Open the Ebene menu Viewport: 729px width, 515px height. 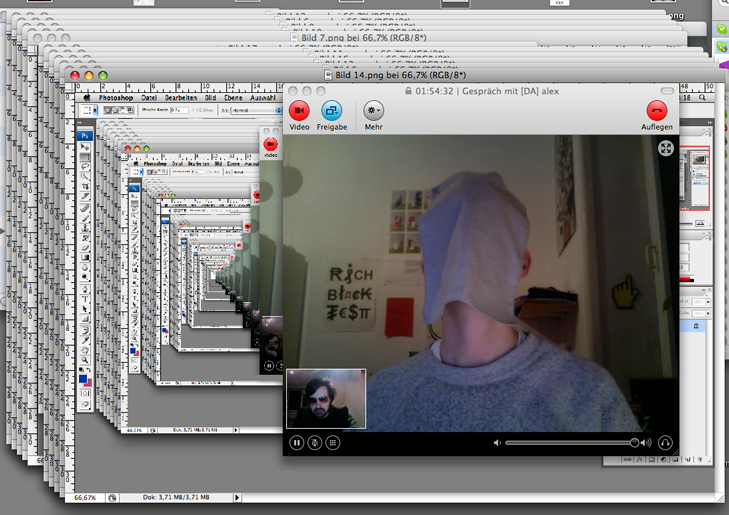[x=233, y=98]
